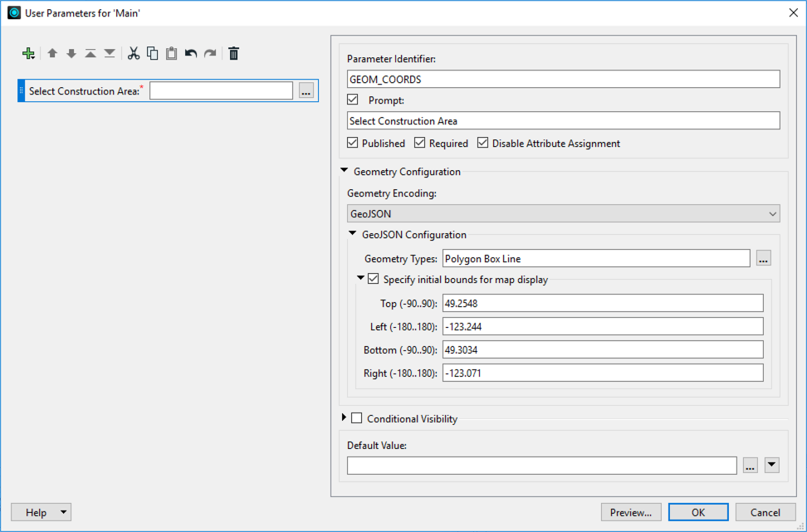
Task: Click the Geometry Types field
Action: pyautogui.click(x=596, y=258)
